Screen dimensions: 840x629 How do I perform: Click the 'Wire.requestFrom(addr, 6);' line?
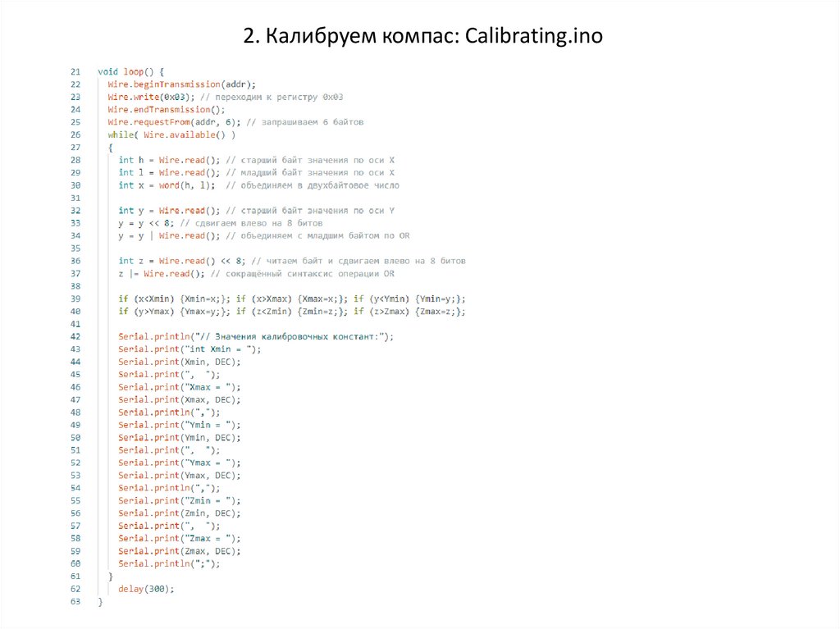[x=174, y=122]
